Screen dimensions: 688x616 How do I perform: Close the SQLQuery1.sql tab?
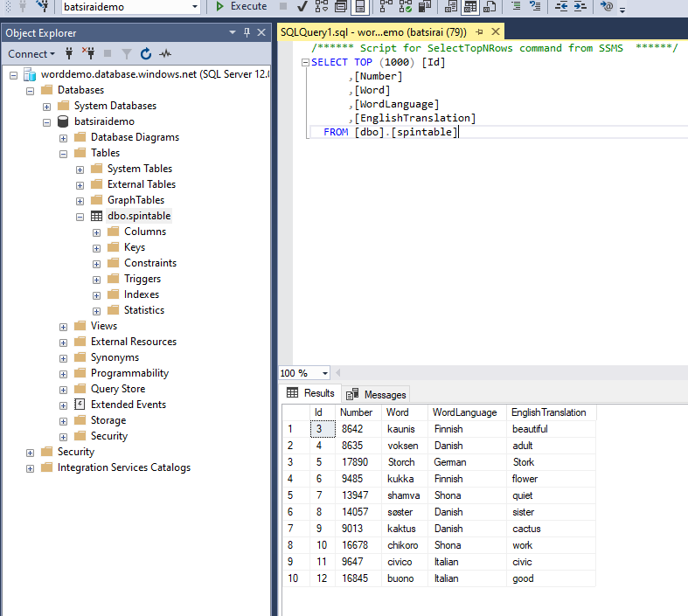click(x=495, y=31)
